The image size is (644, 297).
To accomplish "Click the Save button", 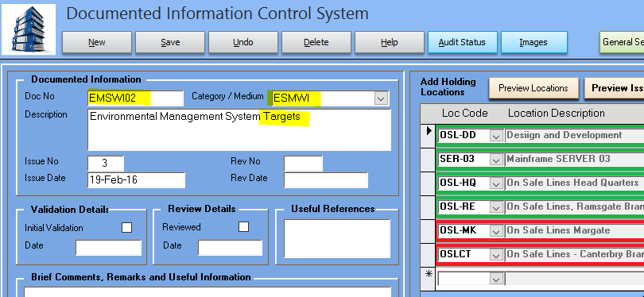I will coord(170,42).
